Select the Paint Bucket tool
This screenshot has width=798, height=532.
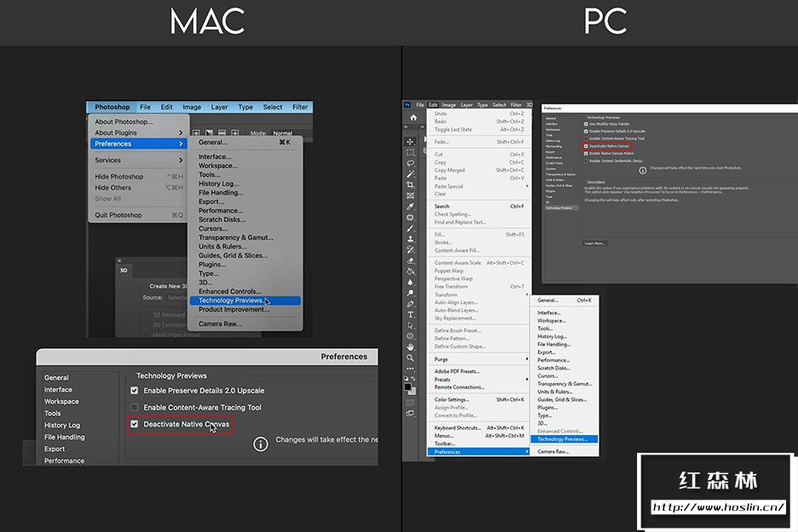(410, 272)
